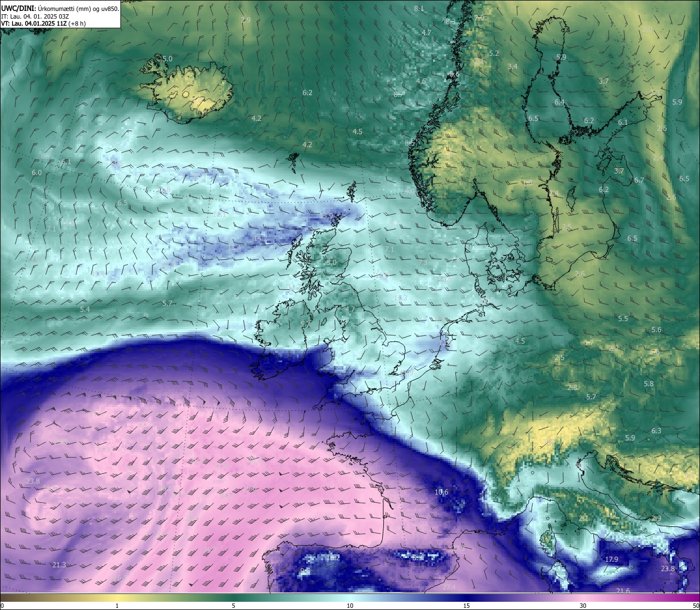700x610 pixels.
Task: Click the 21.3 value in the Atlantic
Action: 59,565
